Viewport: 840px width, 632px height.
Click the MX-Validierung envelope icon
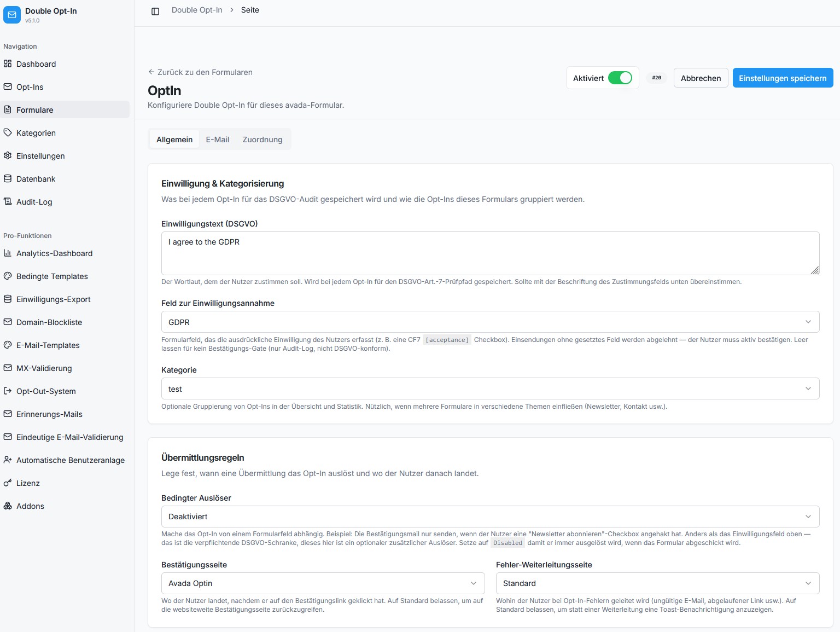(8, 368)
